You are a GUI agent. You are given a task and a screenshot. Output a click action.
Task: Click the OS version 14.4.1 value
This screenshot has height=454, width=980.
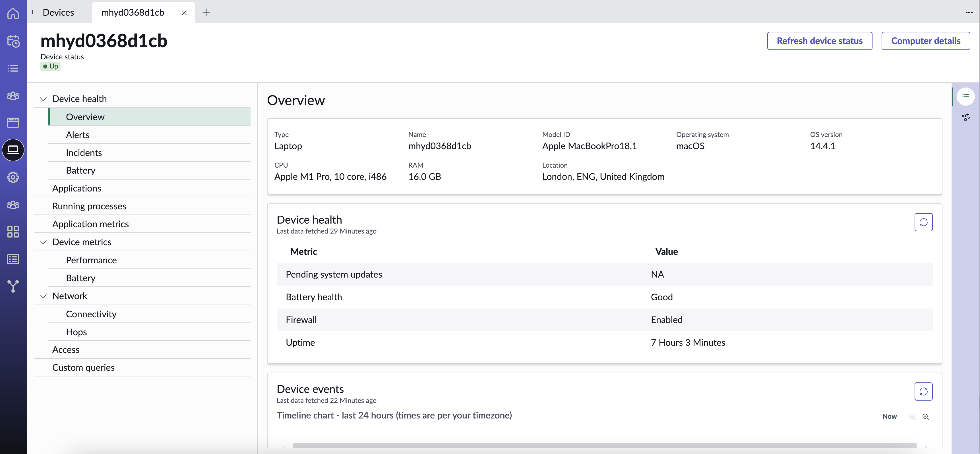[x=822, y=146]
